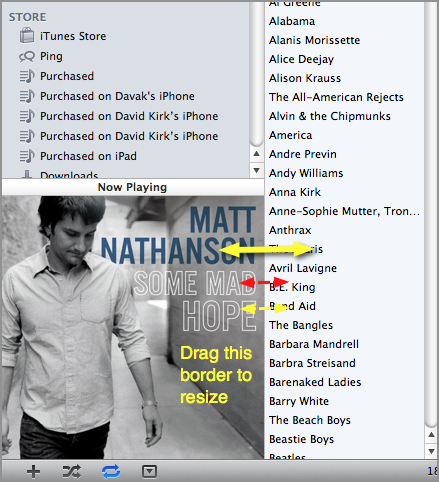
Task: Select Alanis Morissette in the artist list
Action: [314, 40]
